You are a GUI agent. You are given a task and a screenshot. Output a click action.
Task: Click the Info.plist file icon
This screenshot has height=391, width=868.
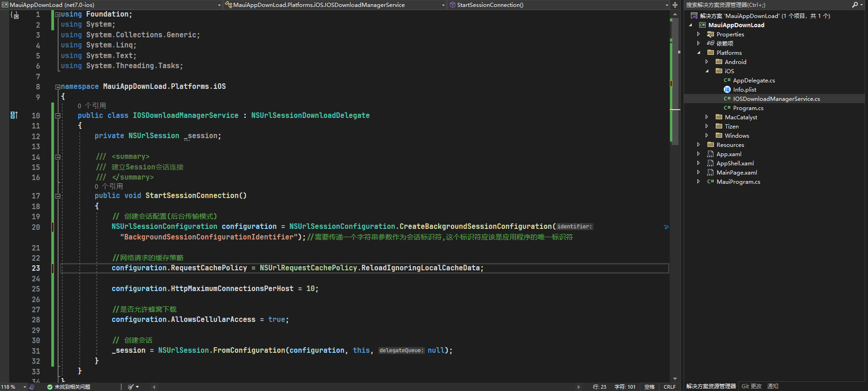click(x=727, y=89)
